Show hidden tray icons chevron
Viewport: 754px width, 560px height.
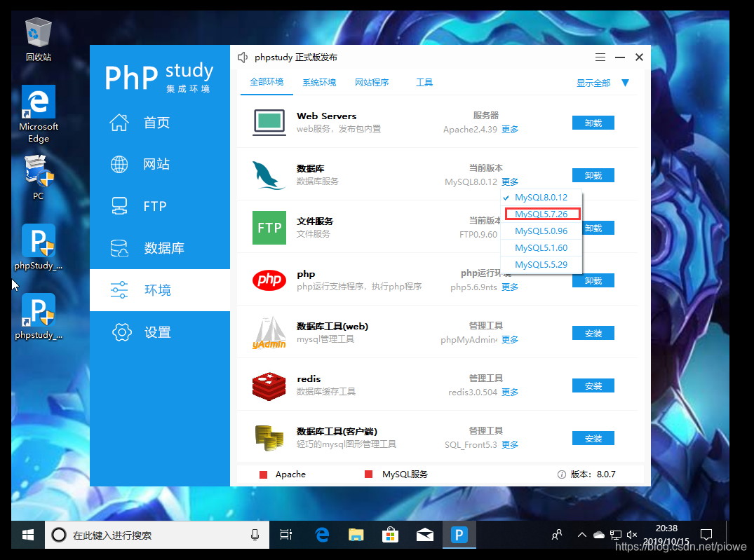(582, 535)
